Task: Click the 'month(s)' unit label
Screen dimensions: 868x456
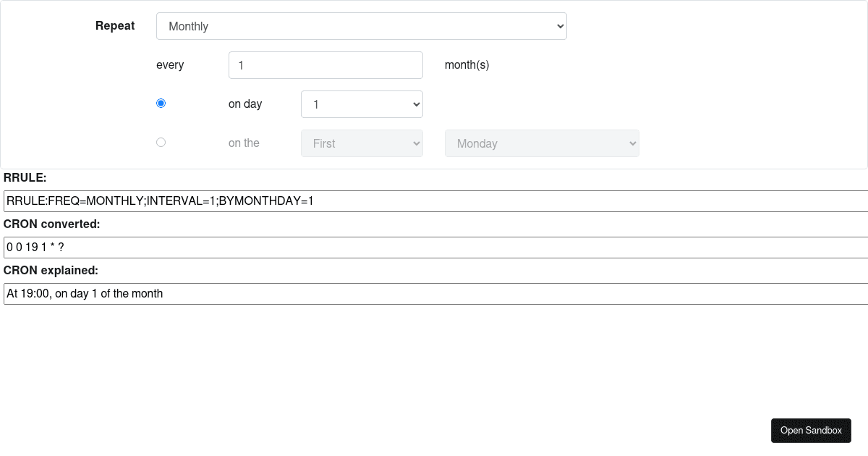Action: click(x=467, y=64)
